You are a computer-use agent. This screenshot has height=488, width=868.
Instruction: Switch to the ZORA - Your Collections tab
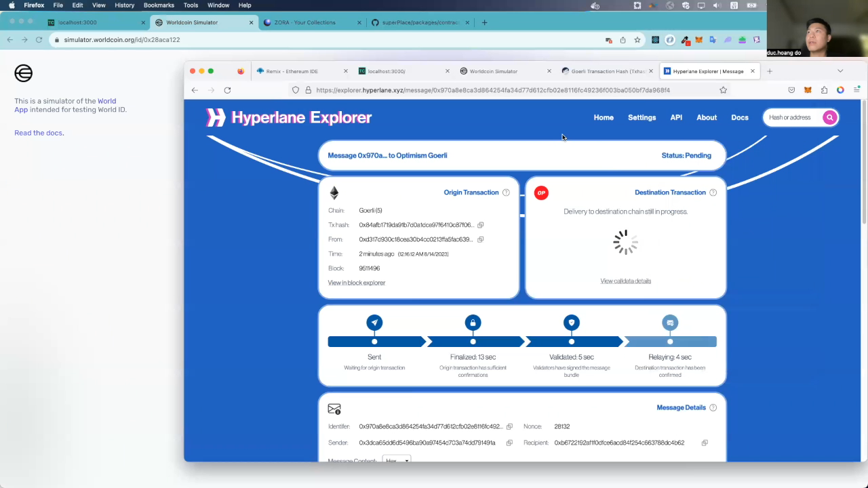coord(313,22)
